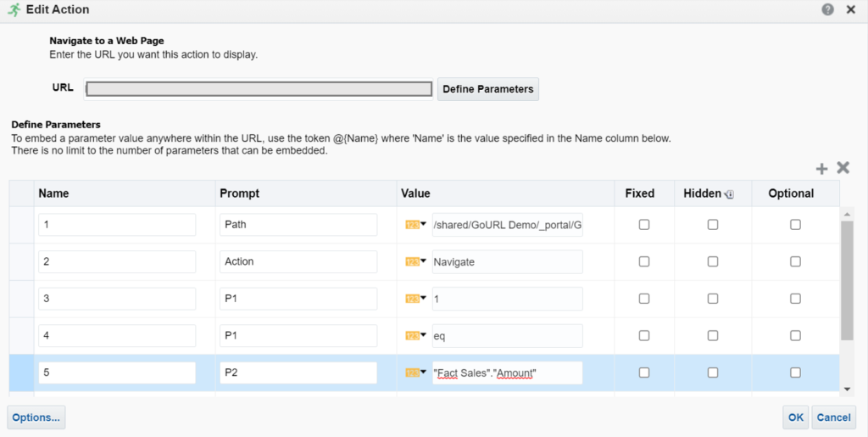868x437 pixels.
Task: Select row 5 via its row header
Action: pos(21,373)
